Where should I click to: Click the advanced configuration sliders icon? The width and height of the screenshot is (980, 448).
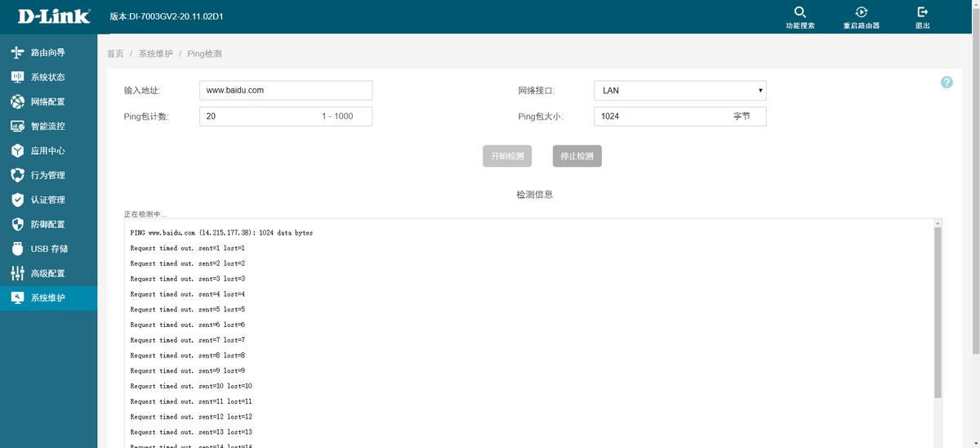[17, 273]
